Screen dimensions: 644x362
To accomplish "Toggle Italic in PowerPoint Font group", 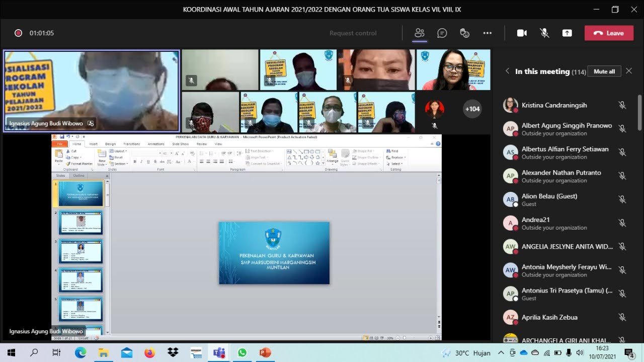I will click(x=141, y=162).
